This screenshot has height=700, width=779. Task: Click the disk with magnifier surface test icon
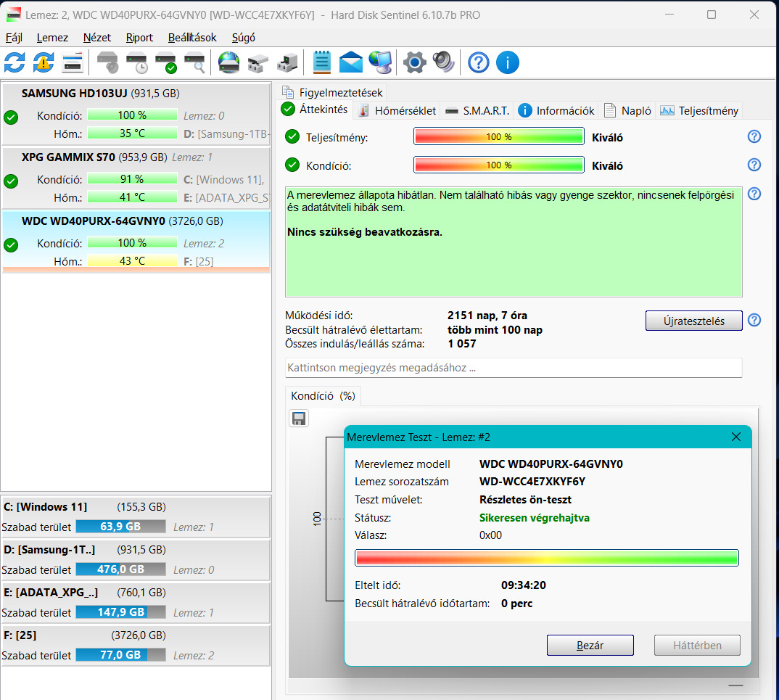(x=194, y=63)
